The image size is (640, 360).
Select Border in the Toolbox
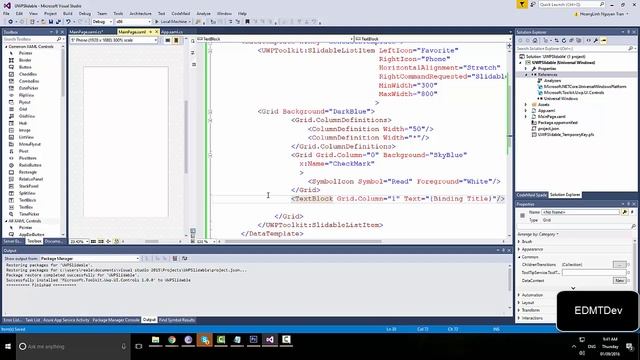pyautogui.click(x=25, y=60)
